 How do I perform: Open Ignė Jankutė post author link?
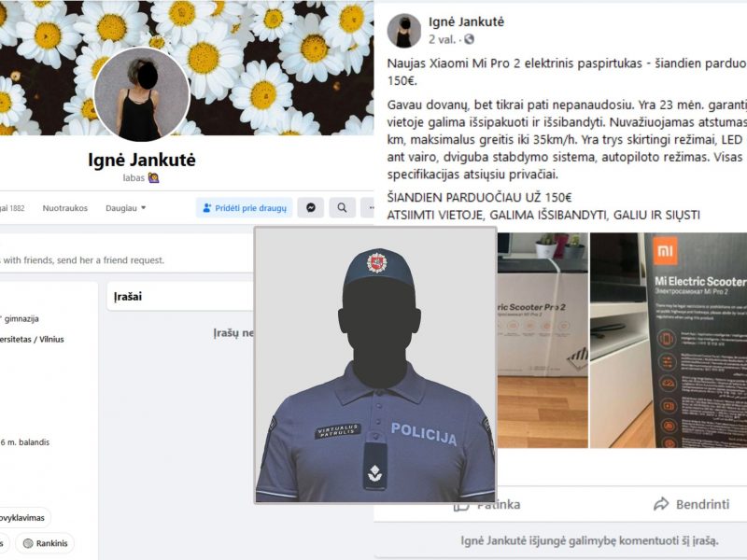[x=466, y=21]
